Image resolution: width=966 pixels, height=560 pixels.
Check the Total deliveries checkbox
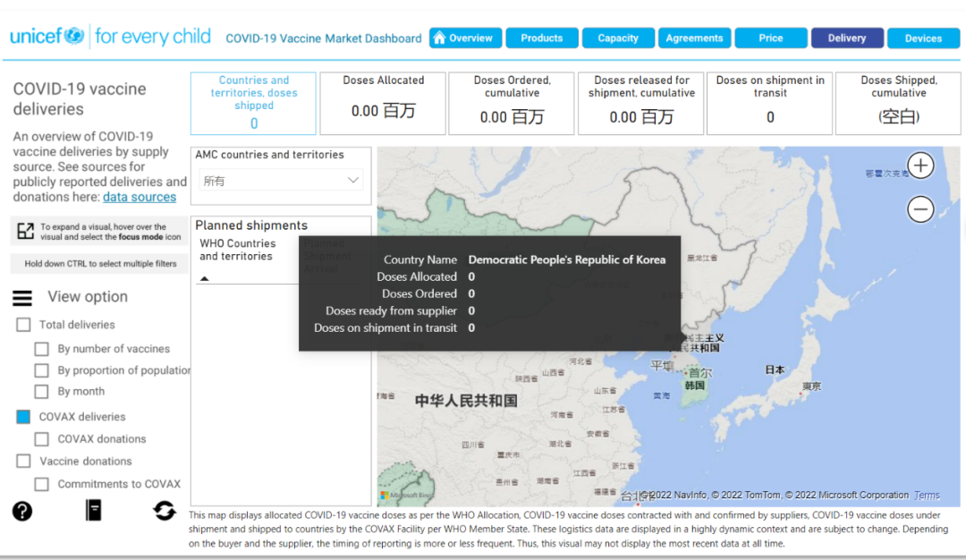[x=24, y=326]
